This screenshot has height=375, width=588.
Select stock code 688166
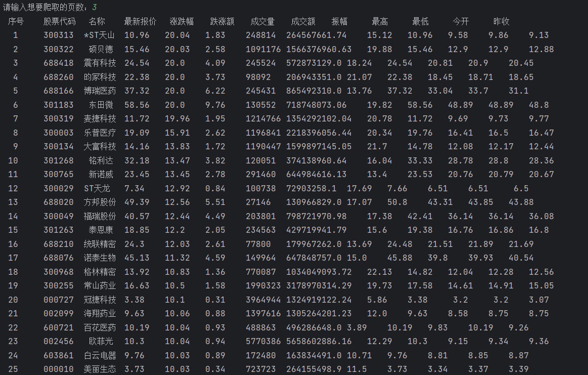59,91
